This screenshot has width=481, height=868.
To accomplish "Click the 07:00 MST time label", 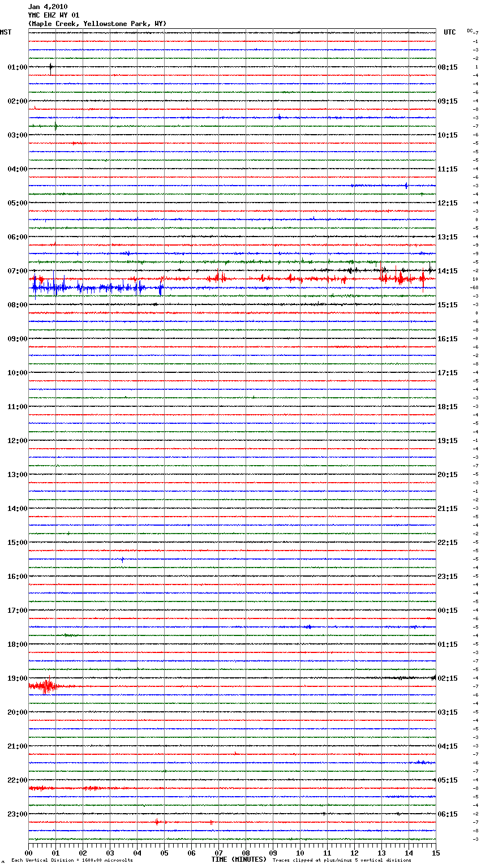I will 17,271.
